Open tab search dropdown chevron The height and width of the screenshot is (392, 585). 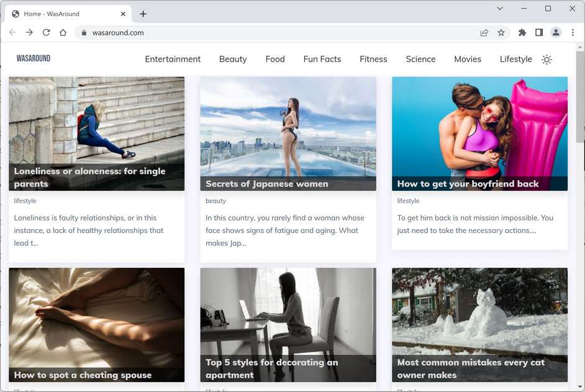(x=499, y=9)
